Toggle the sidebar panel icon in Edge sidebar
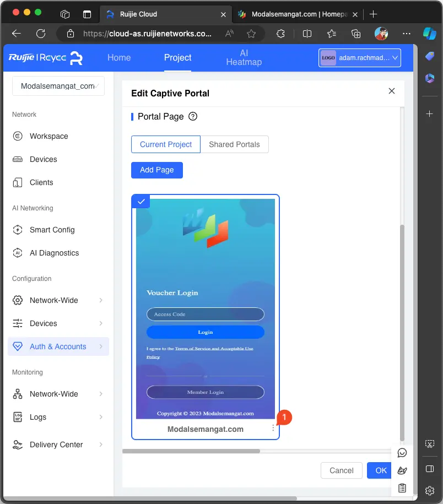The height and width of the screenshot is (504, 443). tap(429, 469)
